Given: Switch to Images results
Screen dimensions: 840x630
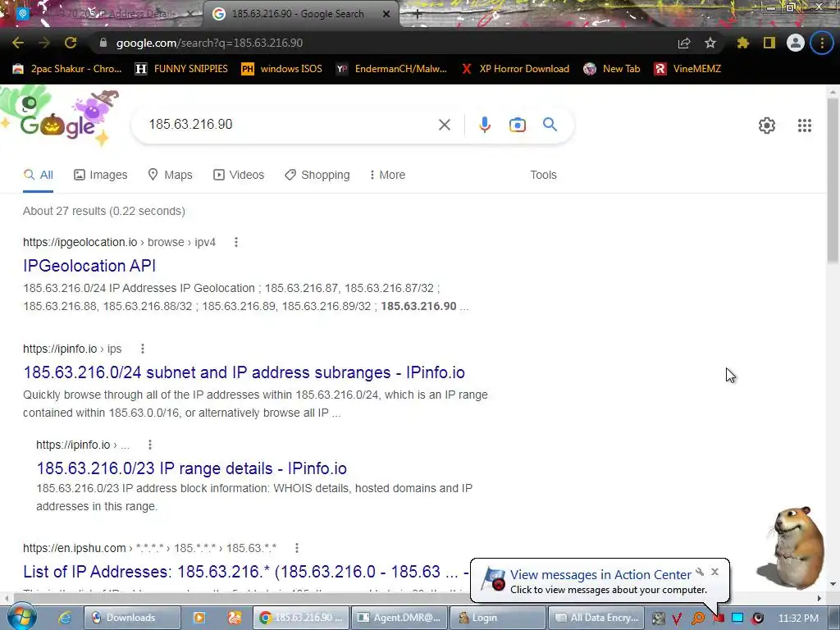Looking at the screenshot, I should coord(101,175).
